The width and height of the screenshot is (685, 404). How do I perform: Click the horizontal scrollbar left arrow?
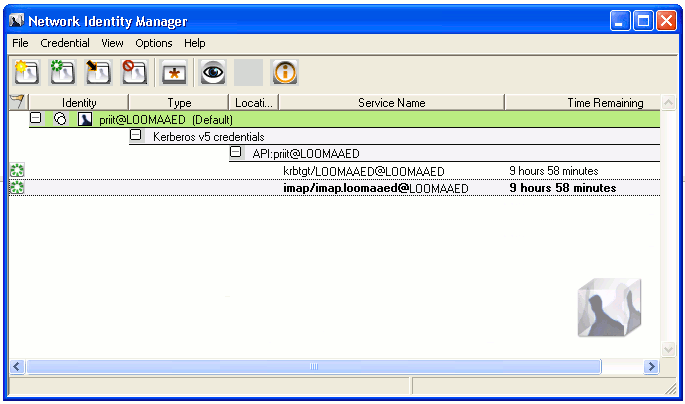click(x=17, y=366)
